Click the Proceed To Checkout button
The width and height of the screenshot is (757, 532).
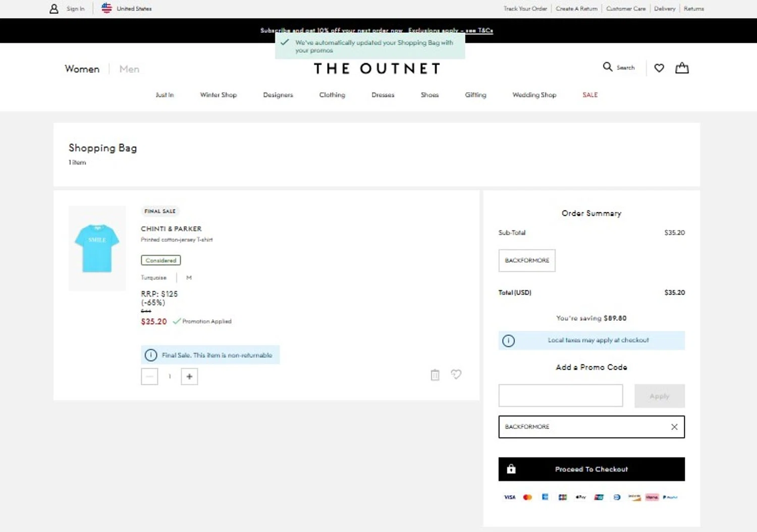[591, 469]
